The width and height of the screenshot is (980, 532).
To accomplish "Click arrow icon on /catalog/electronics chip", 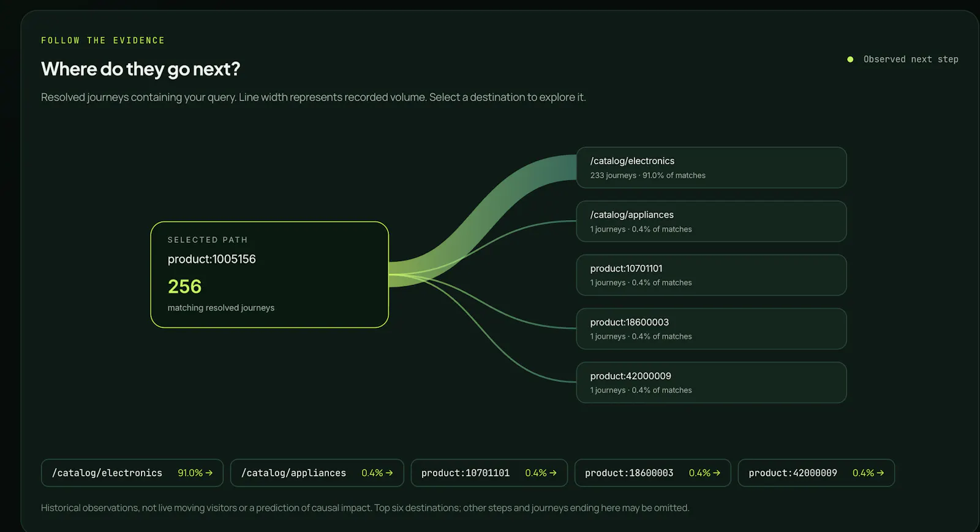I will 209,473.
